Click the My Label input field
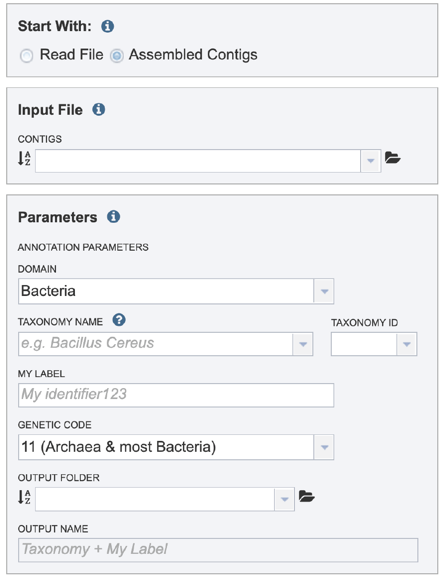Viewport: 447px width, 579px height. tap(176, 395)
